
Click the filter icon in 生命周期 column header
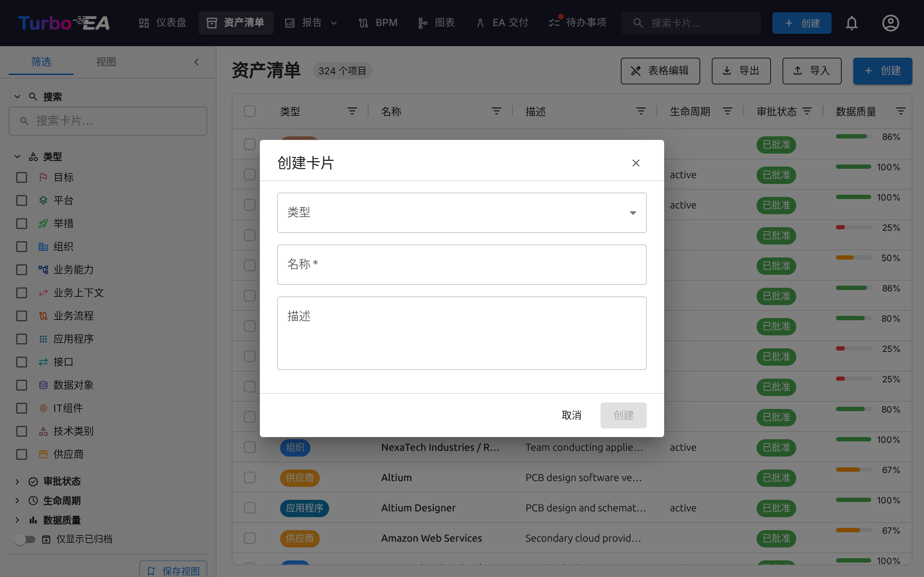(727, 111)
